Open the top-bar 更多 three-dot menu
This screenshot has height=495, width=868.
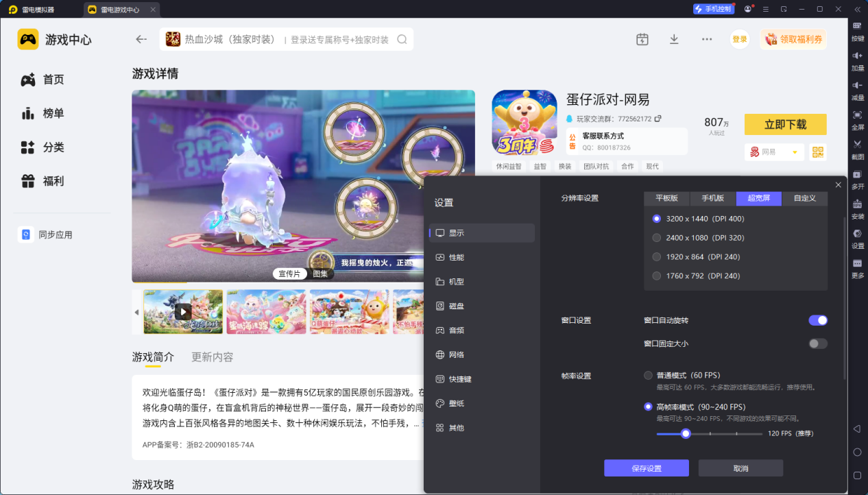click(706, 39)
